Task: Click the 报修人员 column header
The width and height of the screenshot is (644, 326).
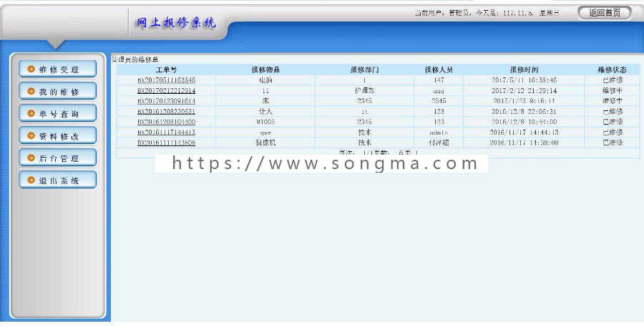Action: 439,70
